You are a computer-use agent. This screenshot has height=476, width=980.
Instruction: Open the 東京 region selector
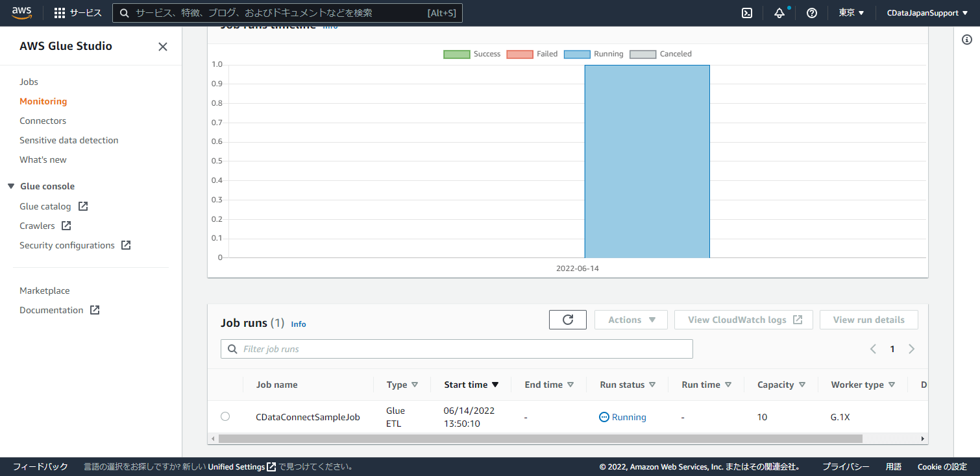(851, 13)
